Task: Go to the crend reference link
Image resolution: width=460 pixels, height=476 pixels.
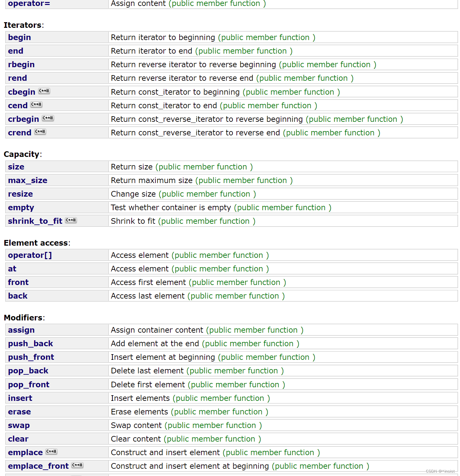Action: point(20,133)
